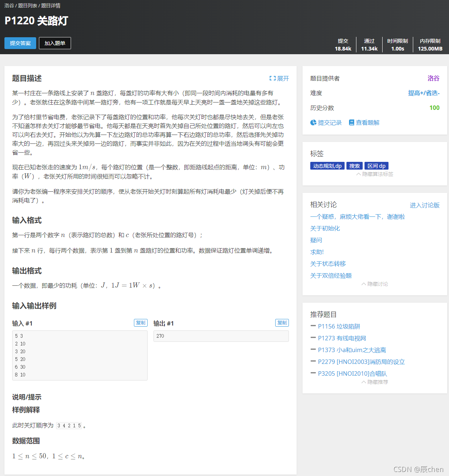
Task: Open recommended problem P2279 消防局的设立
Action: (362, 362)
